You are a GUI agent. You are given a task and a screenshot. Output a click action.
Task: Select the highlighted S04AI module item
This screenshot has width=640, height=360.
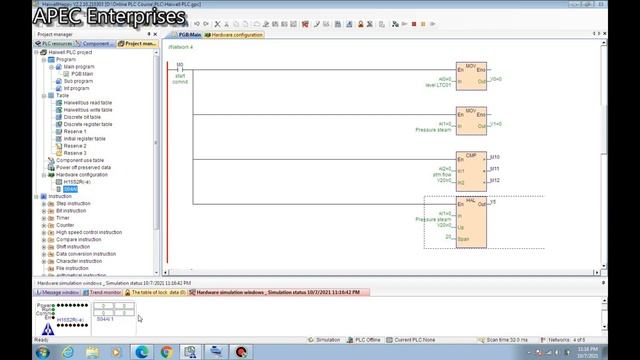coord(70,189)
